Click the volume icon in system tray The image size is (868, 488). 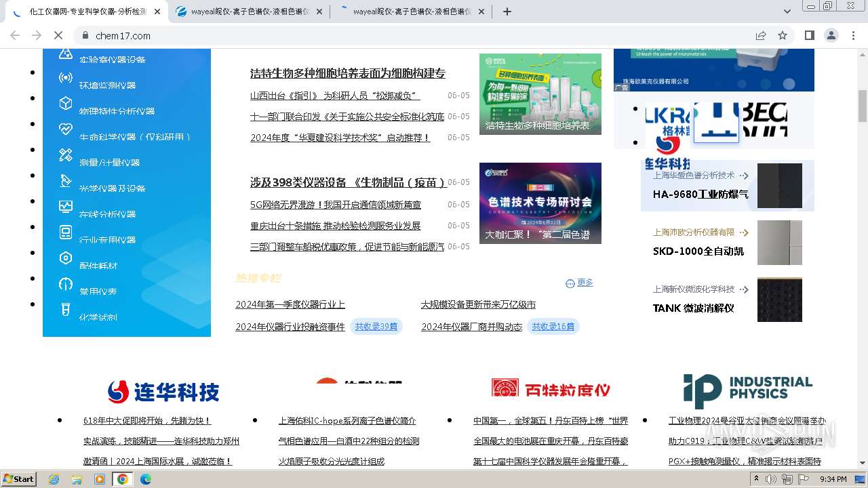771,479
